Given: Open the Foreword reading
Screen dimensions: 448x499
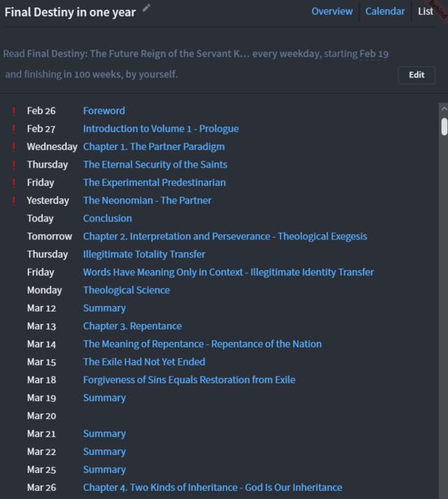Looking at the screenshot, I should 103,111.
